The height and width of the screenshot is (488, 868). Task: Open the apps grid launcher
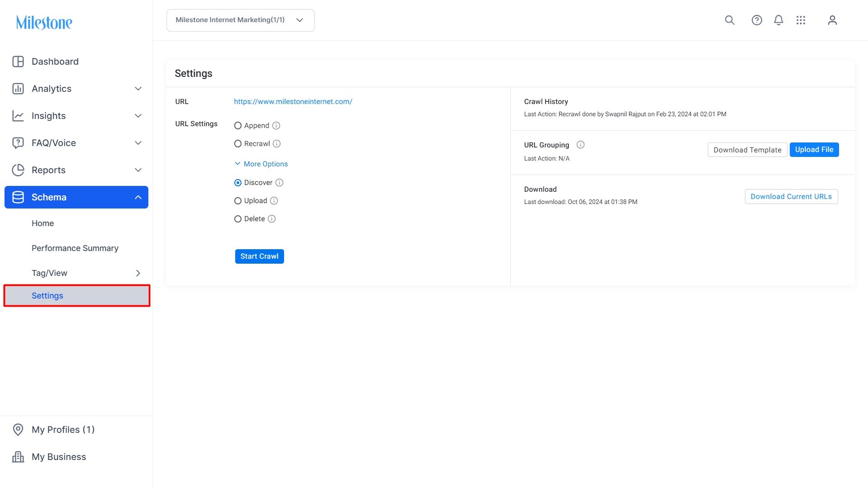click(801, 20)
